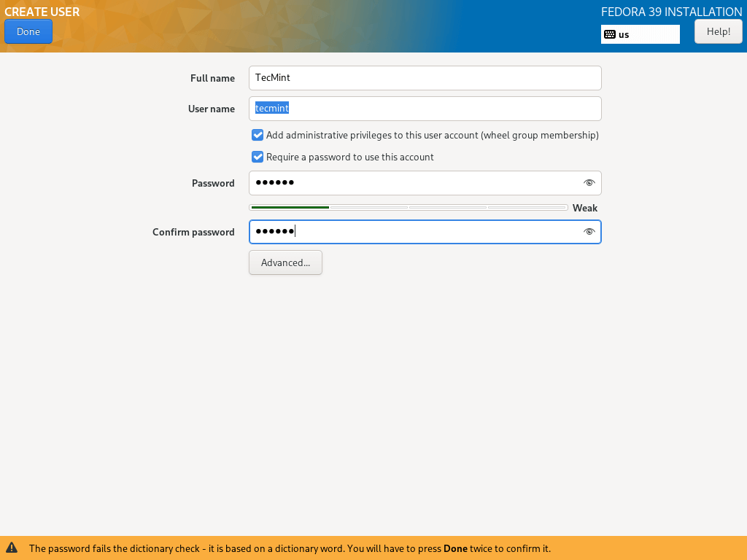This screenshot has width=747, height=560.
Task: Click the 'Confirm password' field label
Action: 193,232
